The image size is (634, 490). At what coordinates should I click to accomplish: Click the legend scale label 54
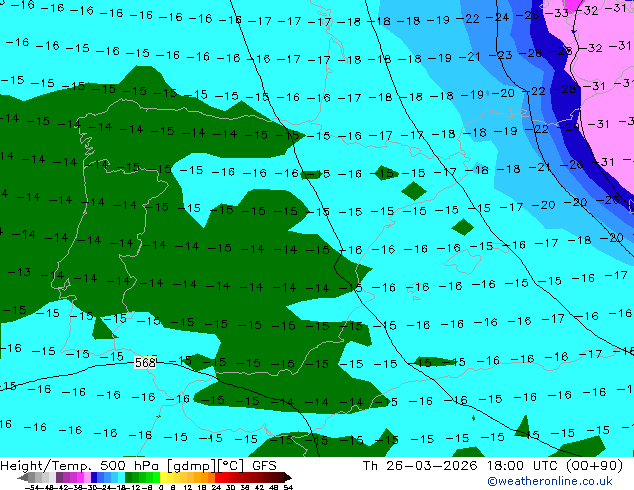tap(288, 487)
